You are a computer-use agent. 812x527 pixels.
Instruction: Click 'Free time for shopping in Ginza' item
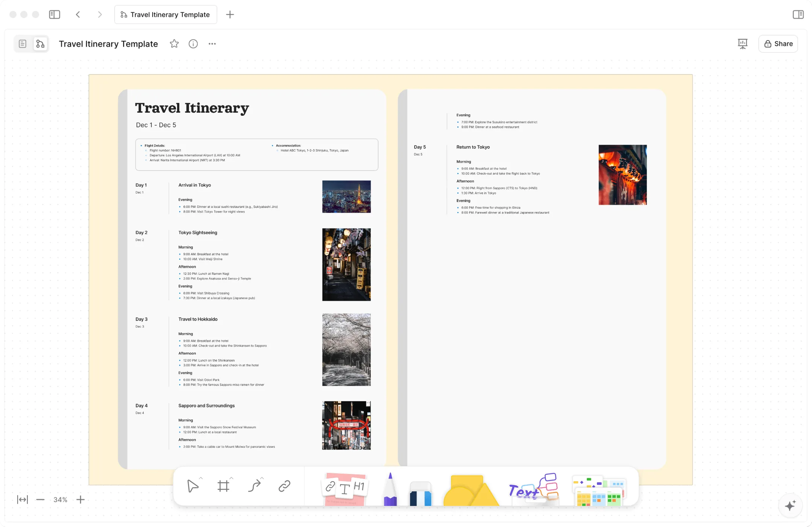[x=491, y=207]
